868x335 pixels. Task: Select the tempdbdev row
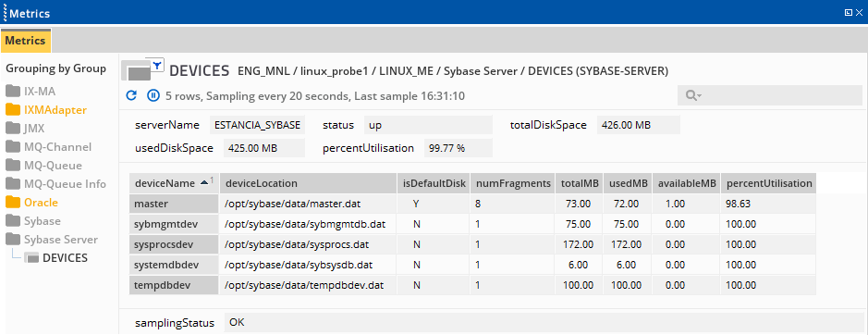(x=472, y=286)
